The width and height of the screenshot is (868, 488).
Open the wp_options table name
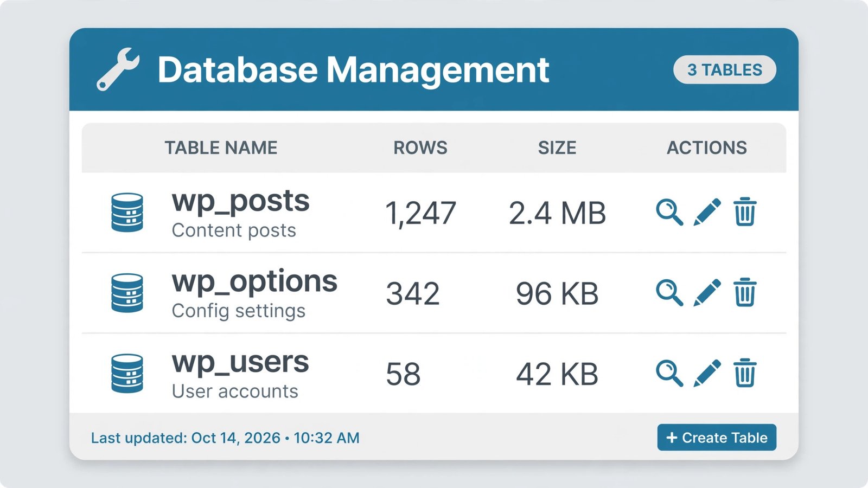254,282
